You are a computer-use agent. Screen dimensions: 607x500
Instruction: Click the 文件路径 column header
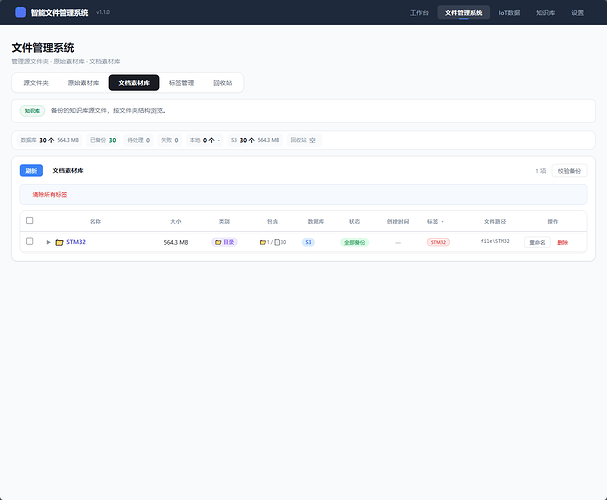pyautogui.click(x=495, y=222)
